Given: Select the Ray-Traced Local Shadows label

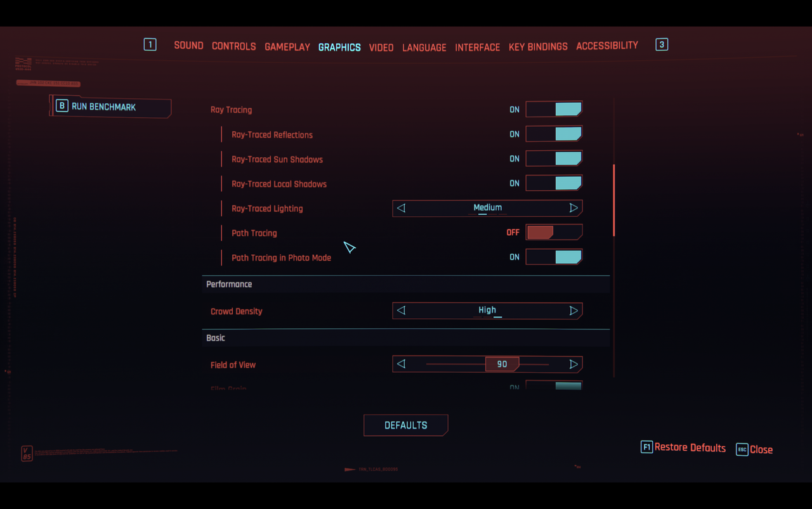Looking at the screenshot, I should 279,184.
